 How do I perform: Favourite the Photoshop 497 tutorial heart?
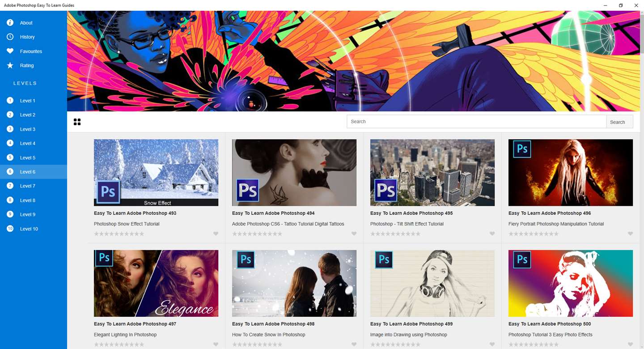[x=216, y=345]
